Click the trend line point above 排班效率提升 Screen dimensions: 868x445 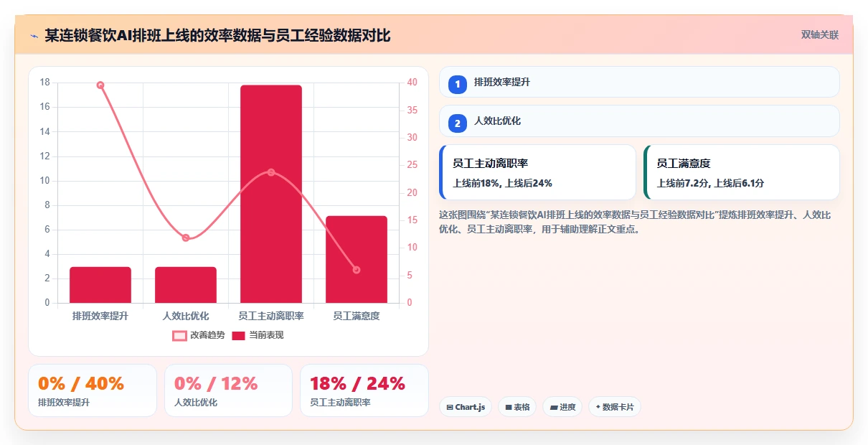(100, 85)
